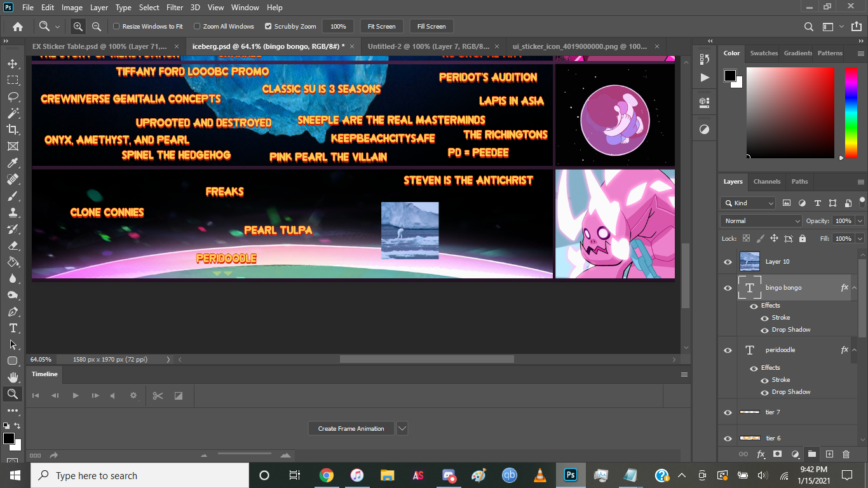Select the History Brush tool
Image resolution: width=868 pixels, height=488 pixels.
point(12,229)
